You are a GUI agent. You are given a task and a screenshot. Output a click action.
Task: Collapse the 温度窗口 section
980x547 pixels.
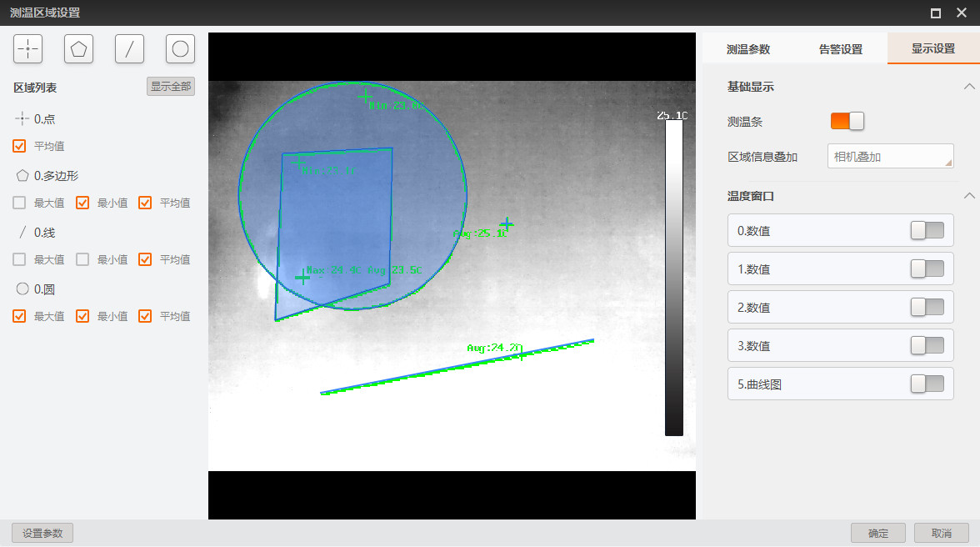[968, 196]
